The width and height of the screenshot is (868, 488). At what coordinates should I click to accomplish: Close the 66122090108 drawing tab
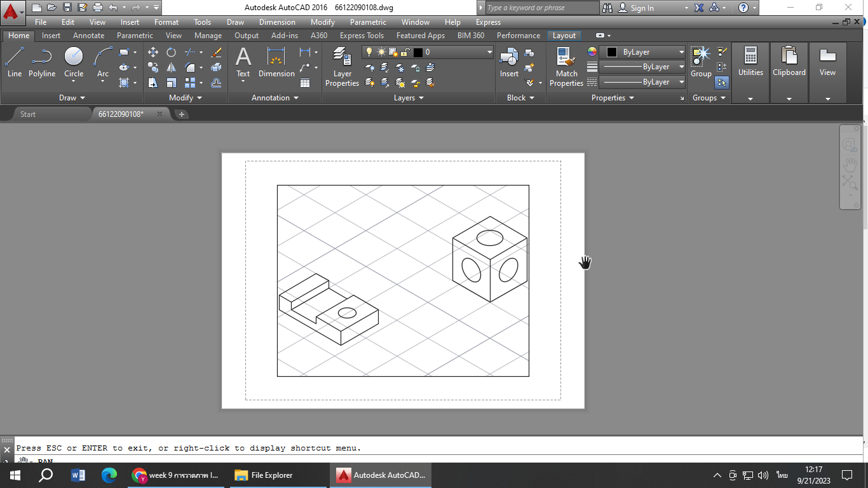tap(160, 114)
